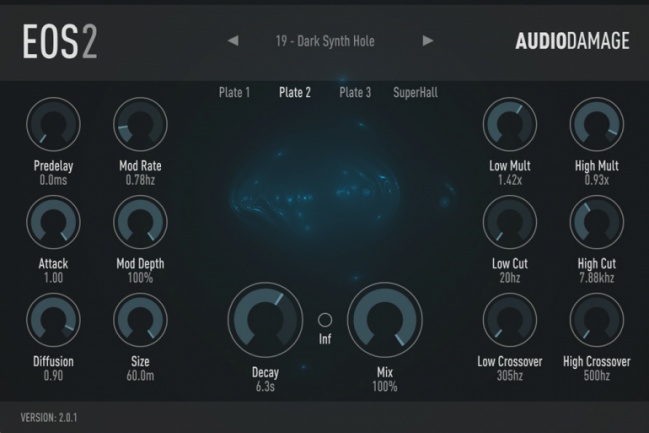
Task: Click the Mod Depth knob
Action: [x=140, y=222]
